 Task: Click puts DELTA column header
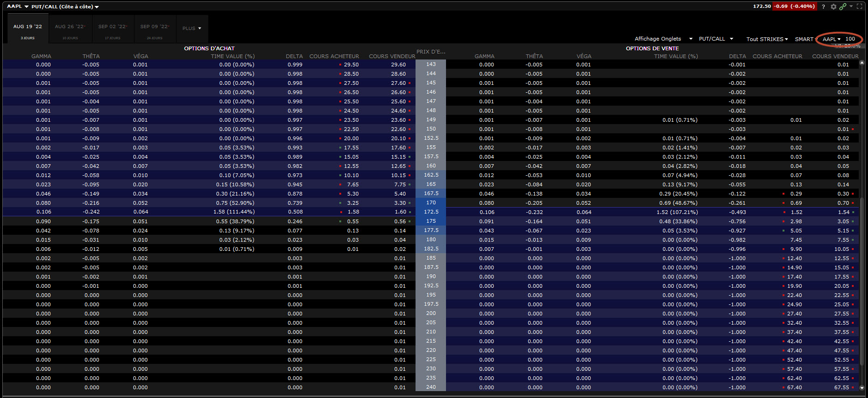point(737,56)
